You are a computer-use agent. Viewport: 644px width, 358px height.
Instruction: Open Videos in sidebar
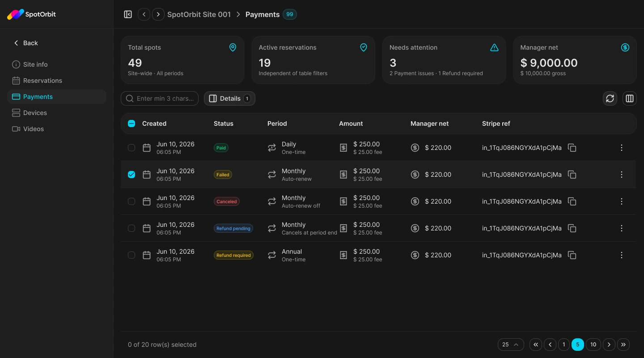(57, 129)
